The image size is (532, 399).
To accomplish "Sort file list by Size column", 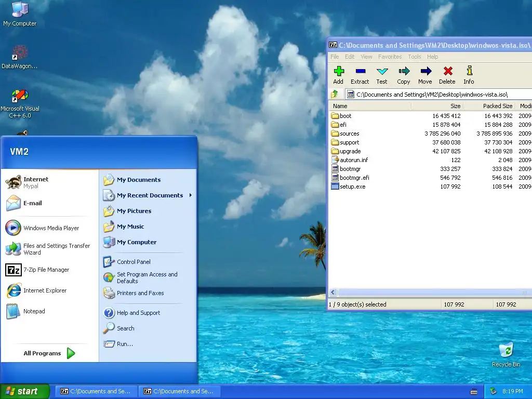I will click(437, 106).
